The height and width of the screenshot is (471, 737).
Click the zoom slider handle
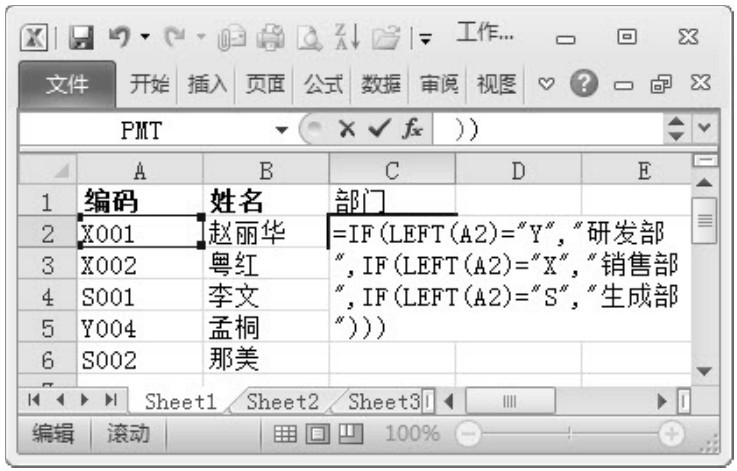[x=570, y=433]
